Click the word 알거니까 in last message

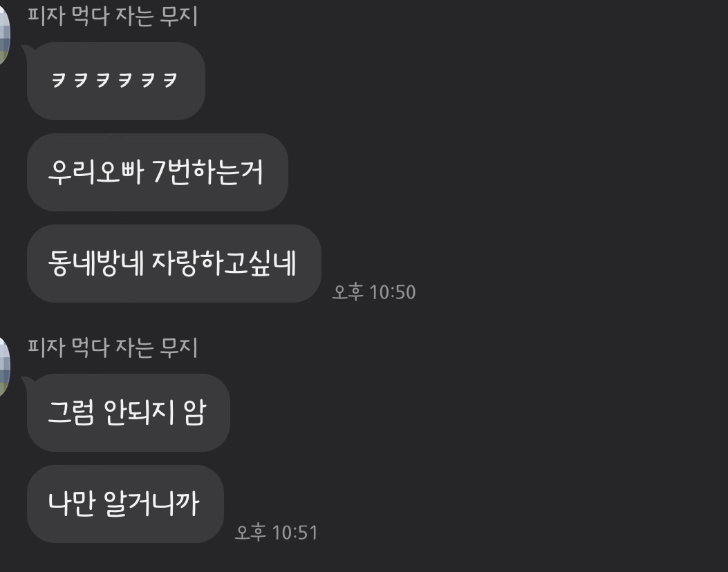click(151, 504)
